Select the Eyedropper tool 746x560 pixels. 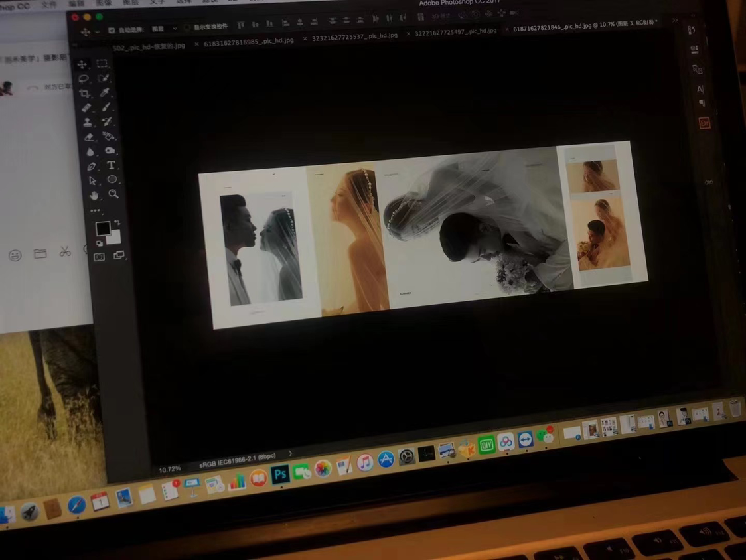[105, 92]
